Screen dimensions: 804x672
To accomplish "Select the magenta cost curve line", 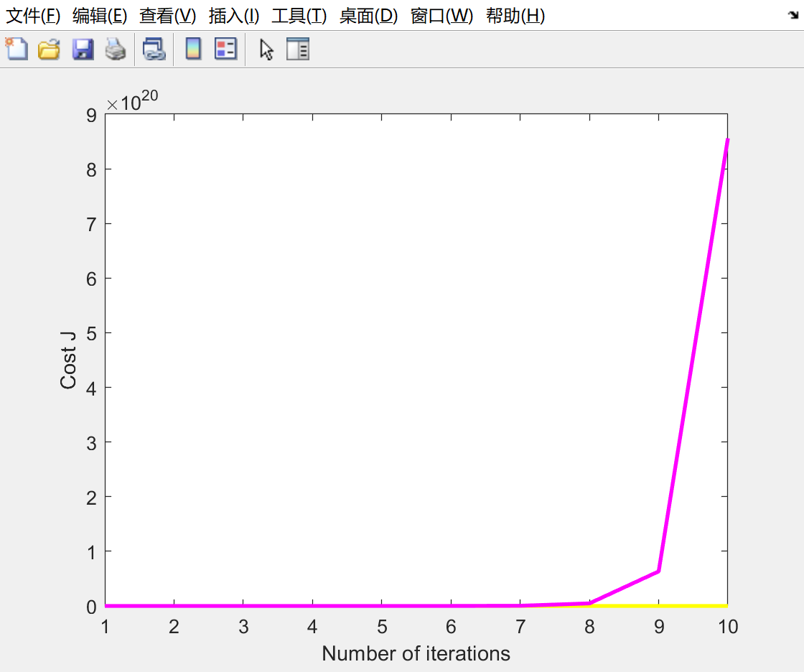I will [x=693, y=359].
